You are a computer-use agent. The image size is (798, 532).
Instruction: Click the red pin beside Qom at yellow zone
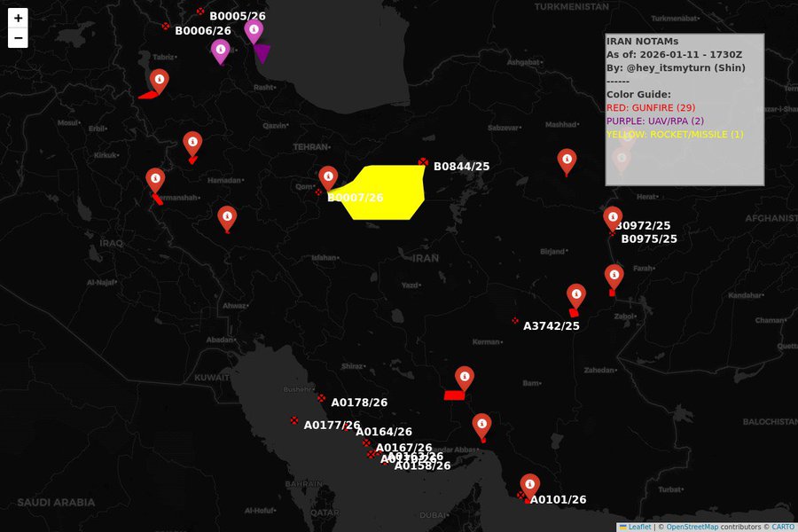pyautogui.click(x=328, y=179)
